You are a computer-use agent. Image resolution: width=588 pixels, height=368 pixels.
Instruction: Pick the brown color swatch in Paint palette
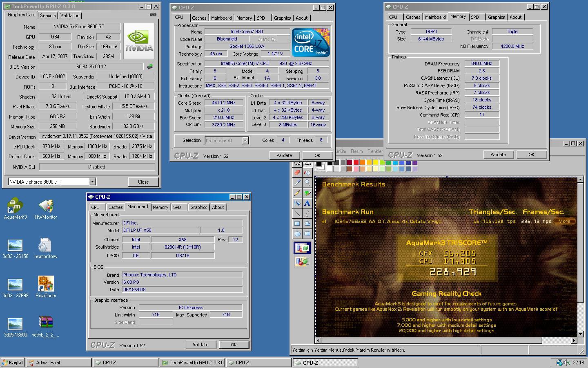coord(350,169)
